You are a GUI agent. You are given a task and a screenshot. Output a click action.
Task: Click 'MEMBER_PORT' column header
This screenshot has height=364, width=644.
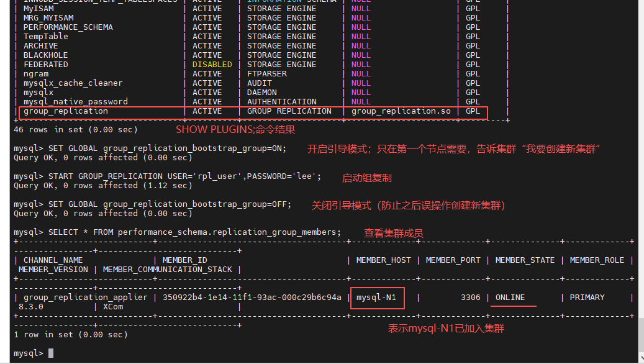pos(453,260)
